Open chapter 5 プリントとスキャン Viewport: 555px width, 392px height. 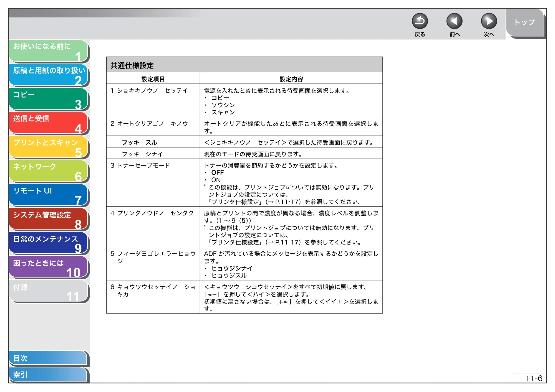pyautogui.click(x=49, y=147)
